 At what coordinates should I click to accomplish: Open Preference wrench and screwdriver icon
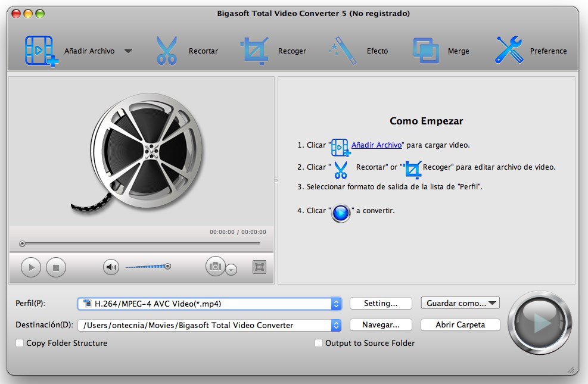[509, 50]
